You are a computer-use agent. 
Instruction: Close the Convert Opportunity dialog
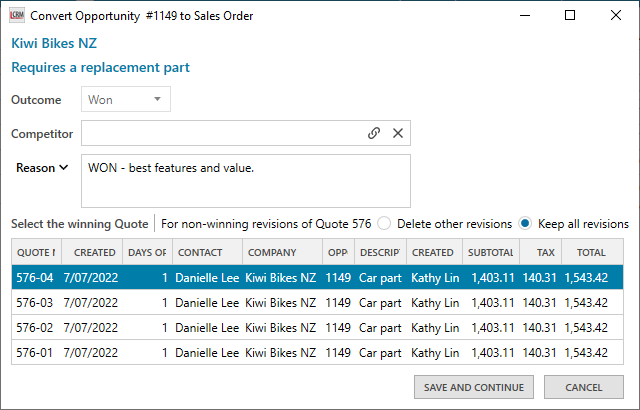tap(616, 15)
